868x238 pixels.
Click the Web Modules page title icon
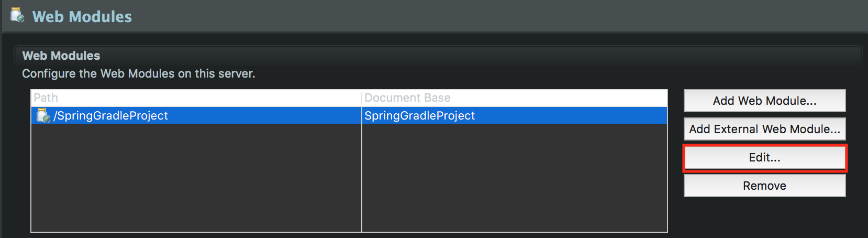click(17, 16)
